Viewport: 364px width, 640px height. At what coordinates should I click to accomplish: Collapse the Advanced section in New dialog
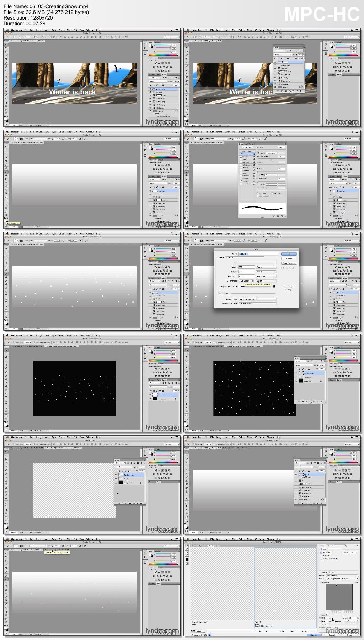point(220,293)
